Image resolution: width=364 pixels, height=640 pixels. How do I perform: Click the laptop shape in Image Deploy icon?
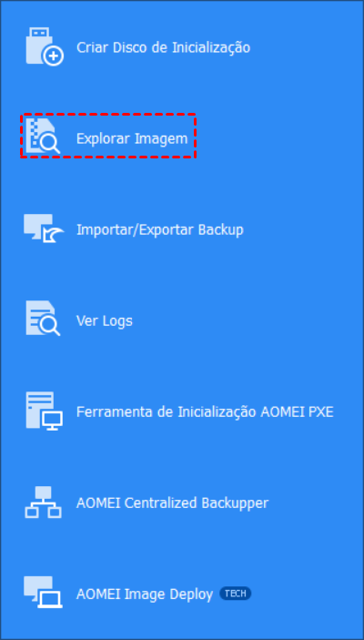pyautogui.click(x=49, y=600)
